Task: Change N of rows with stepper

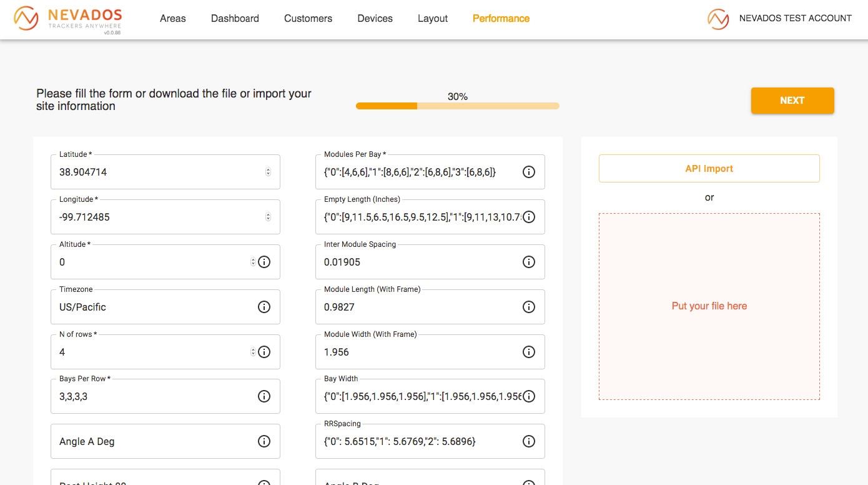Action: pyautogui.click(x=253, y=352)
